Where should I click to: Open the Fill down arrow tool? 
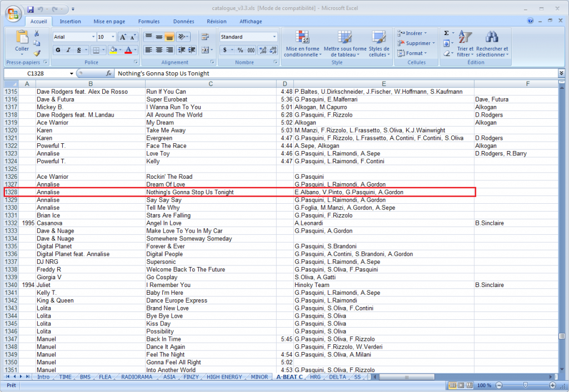446,43
